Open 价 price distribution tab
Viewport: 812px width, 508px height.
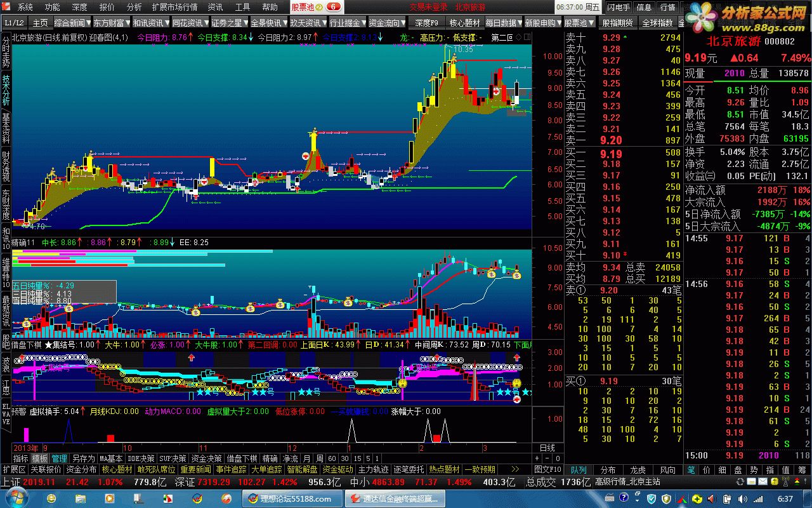click(706, 470)
